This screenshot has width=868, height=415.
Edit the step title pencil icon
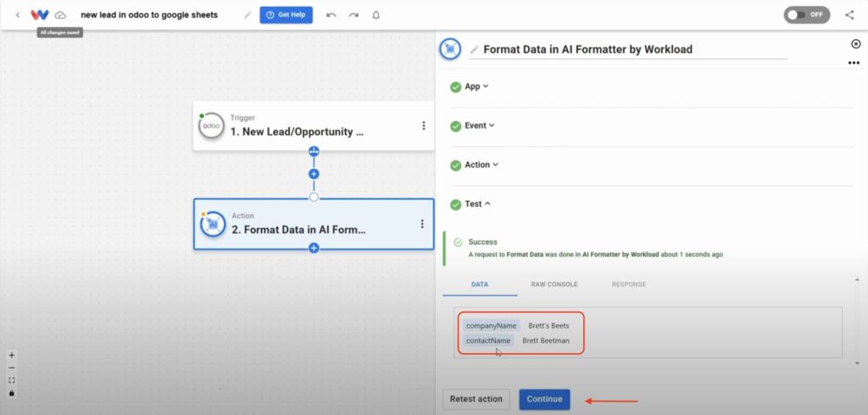(x=474, y=50)
